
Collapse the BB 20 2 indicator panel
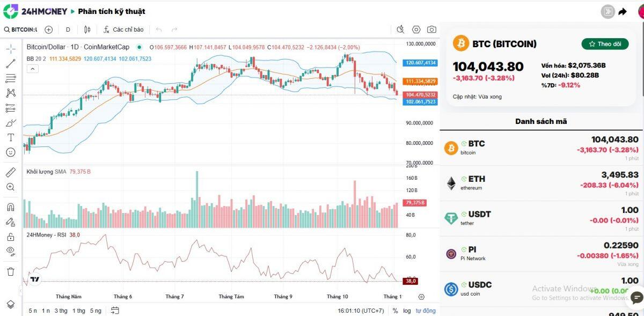33,69
